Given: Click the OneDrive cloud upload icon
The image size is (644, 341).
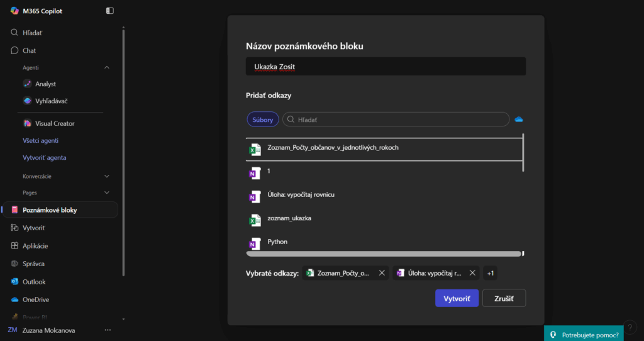Looking at the screenshot, I should (x=519, y=120).
